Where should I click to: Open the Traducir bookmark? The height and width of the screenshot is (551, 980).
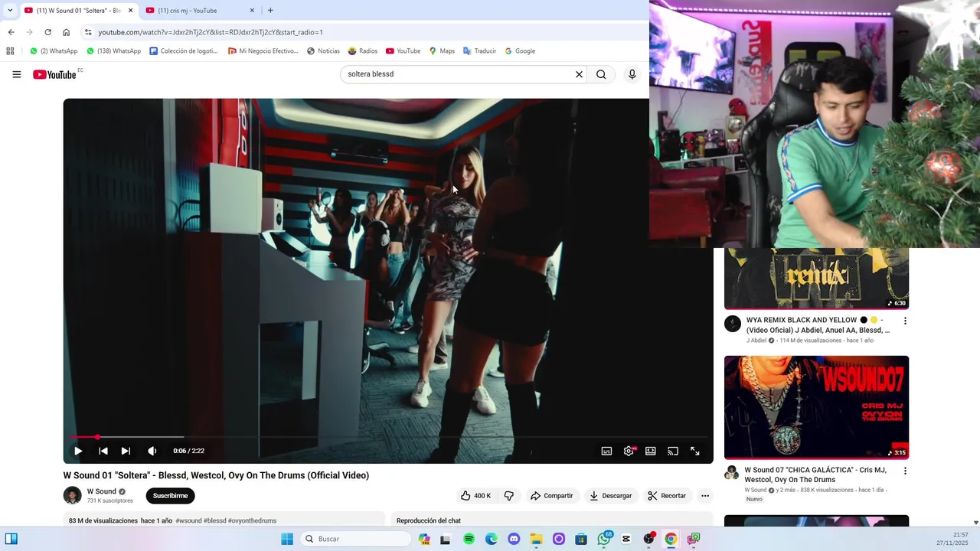(479, 51)
